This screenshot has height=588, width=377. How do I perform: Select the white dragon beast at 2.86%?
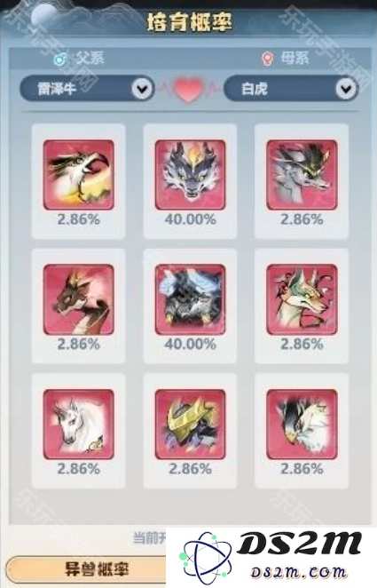coord(79,175)
